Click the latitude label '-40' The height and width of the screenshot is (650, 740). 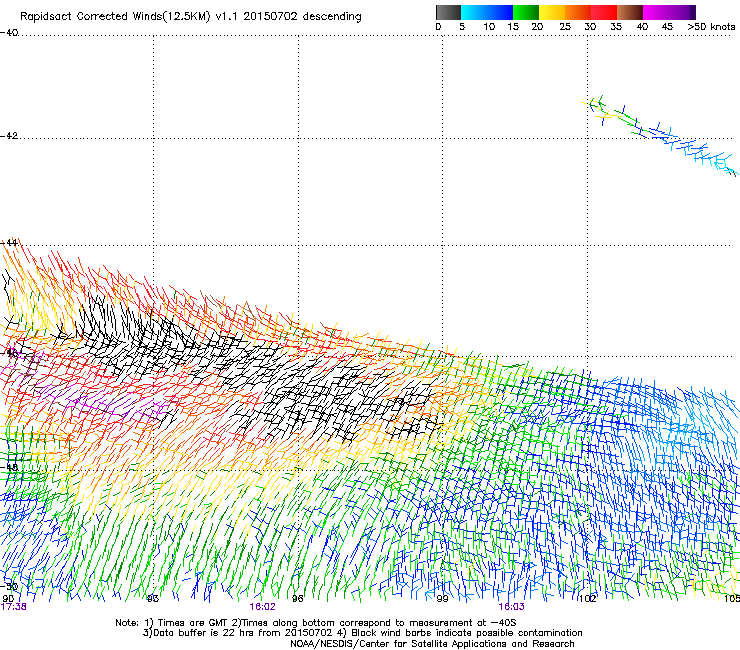click(9, 33)
